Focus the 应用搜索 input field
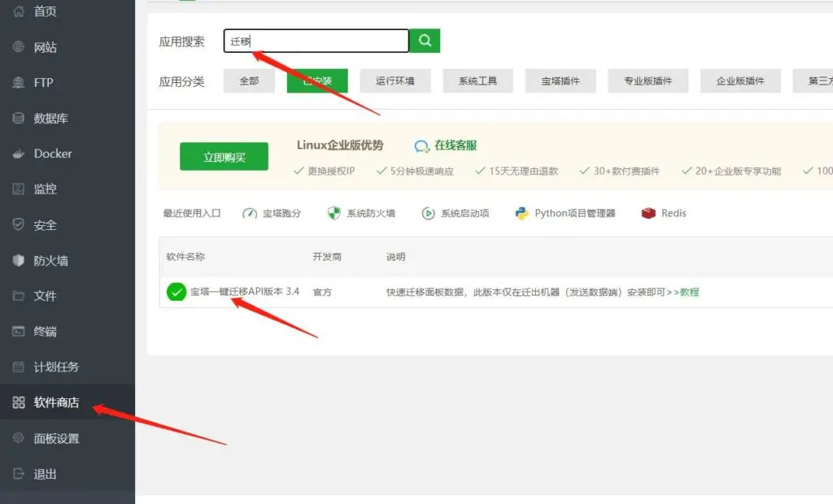 [x=316, y=41]
